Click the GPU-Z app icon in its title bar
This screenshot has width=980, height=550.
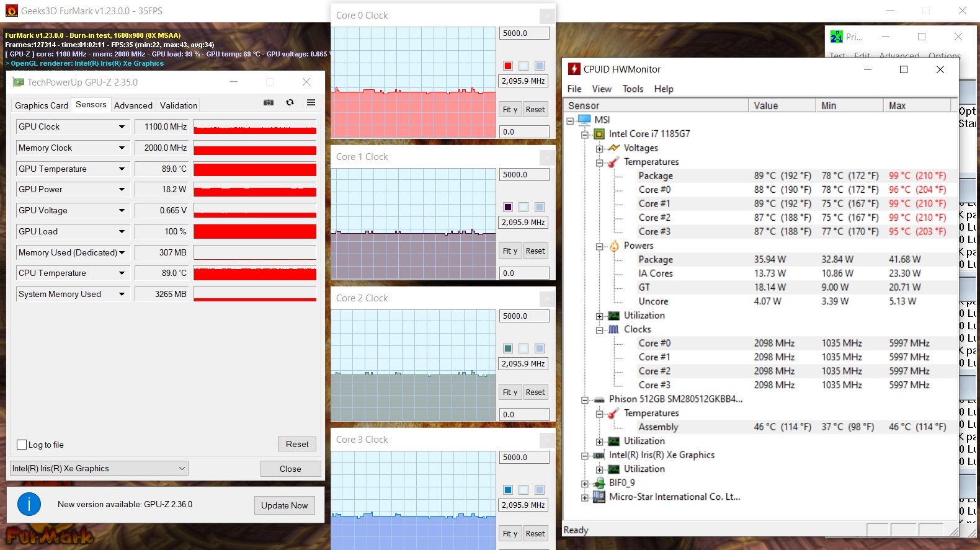coord(19,82)
